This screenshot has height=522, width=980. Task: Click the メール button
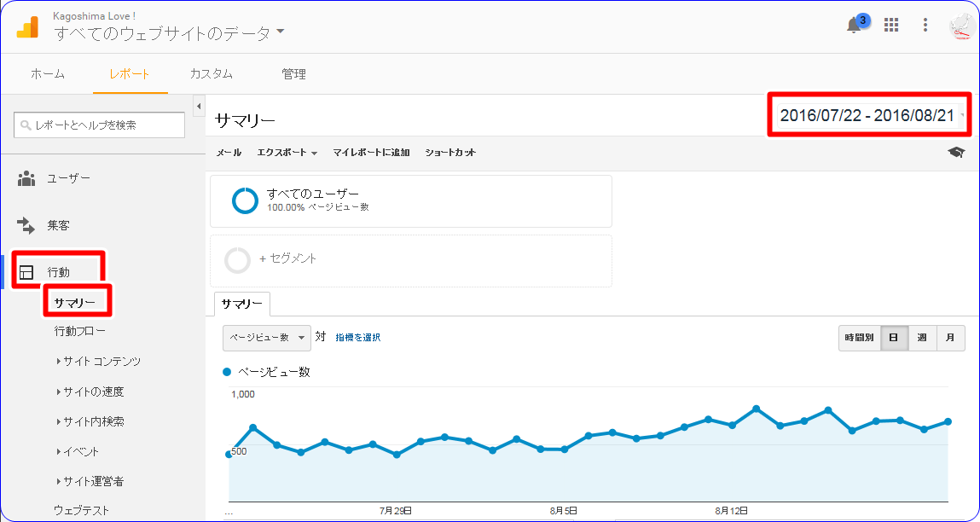(229, 153)
